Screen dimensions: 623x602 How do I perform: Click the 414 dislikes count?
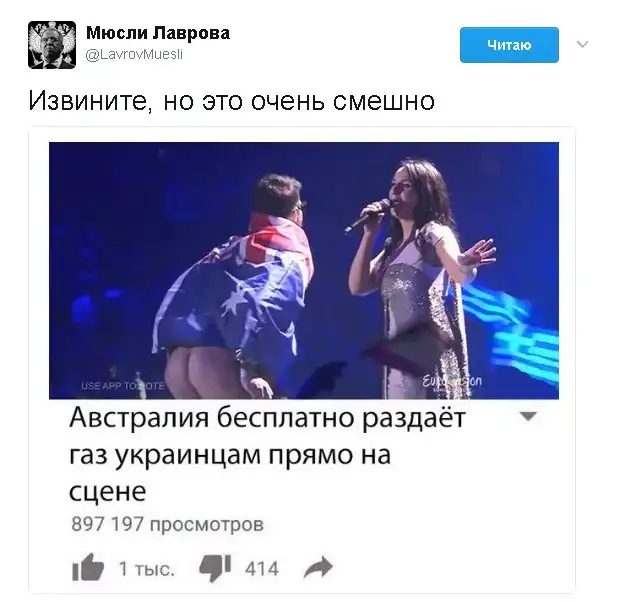pos(262,569)
